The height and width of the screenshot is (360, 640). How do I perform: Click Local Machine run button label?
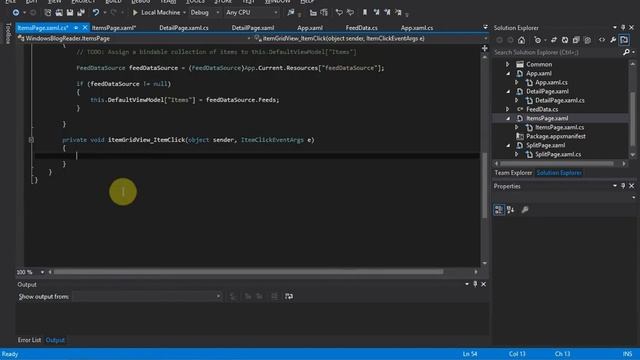coord(160,13)
